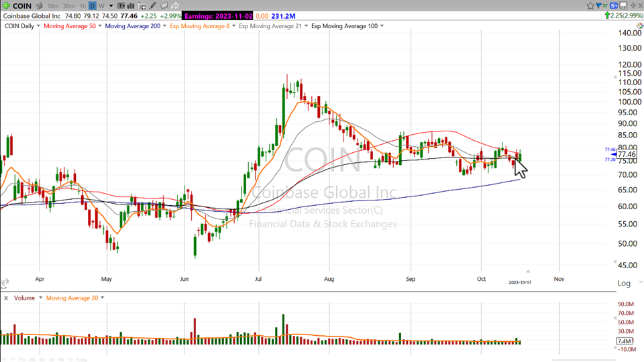This screenshot has height=362, width=644.
Task: Click the +2.99% percent change value
Action: pyautogui.click(x=170, y=16)
